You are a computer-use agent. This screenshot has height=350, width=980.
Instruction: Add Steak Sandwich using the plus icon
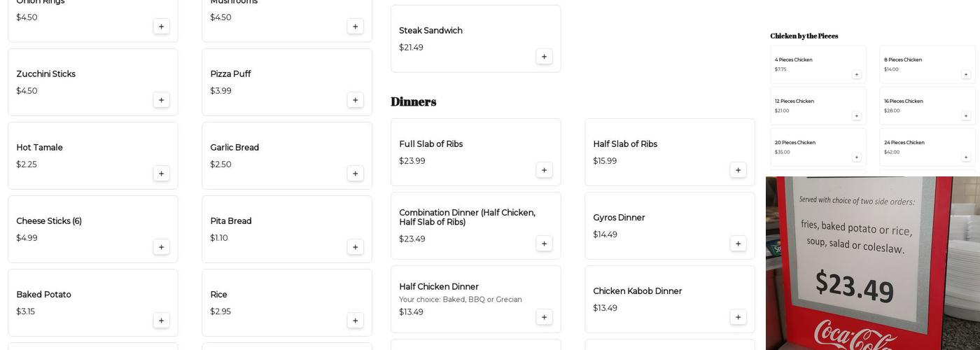[544, 57]
